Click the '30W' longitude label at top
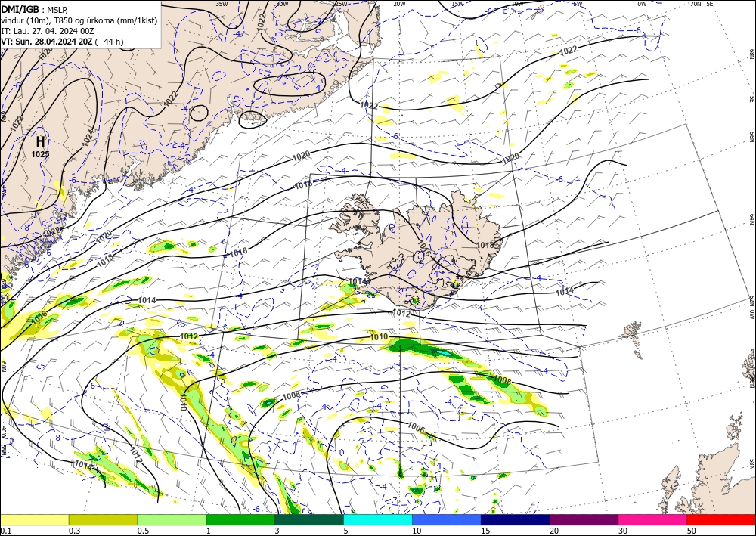 pyautogui.click(x=282, y=4)
